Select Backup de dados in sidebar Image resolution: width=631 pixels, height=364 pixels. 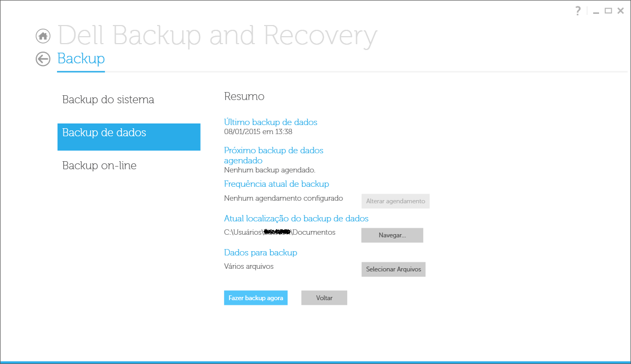point(129,137)
